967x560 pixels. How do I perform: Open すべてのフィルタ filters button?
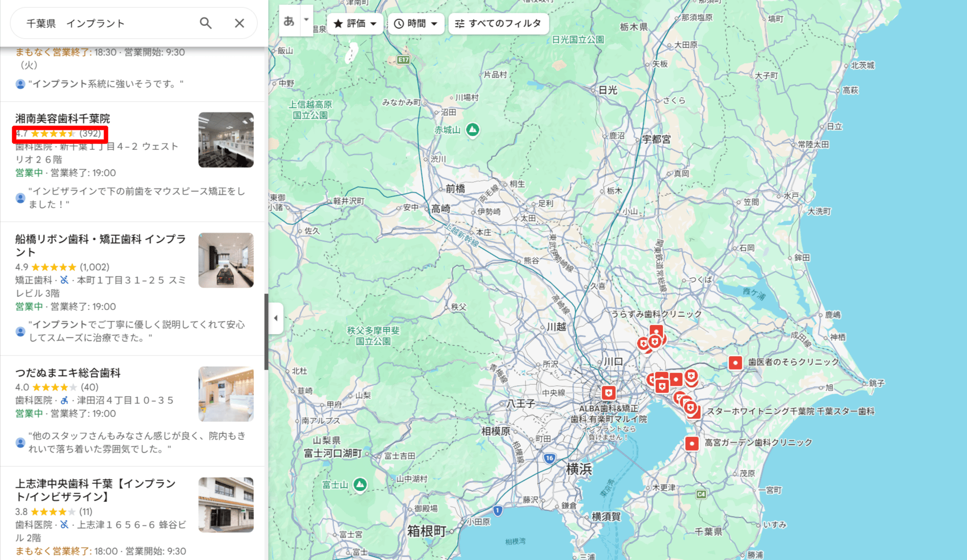pyautogui.click(x=498, y=23)
